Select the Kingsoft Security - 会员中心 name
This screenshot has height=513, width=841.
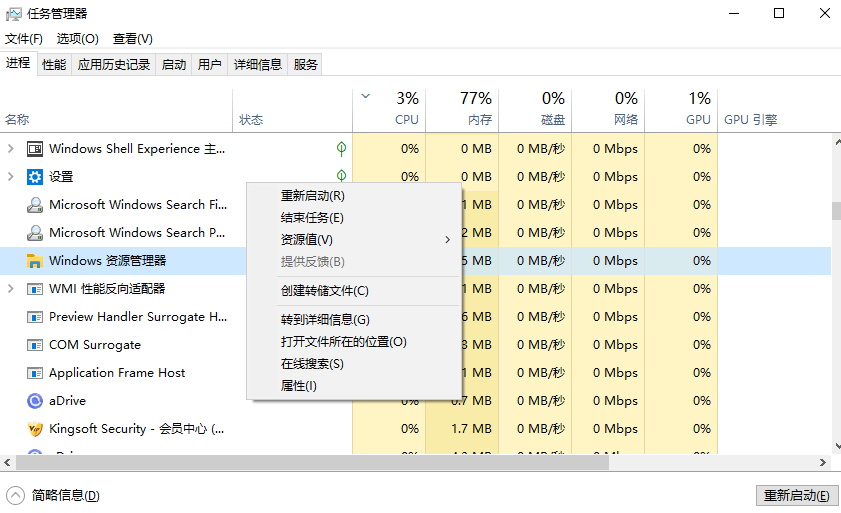point(137,428)
